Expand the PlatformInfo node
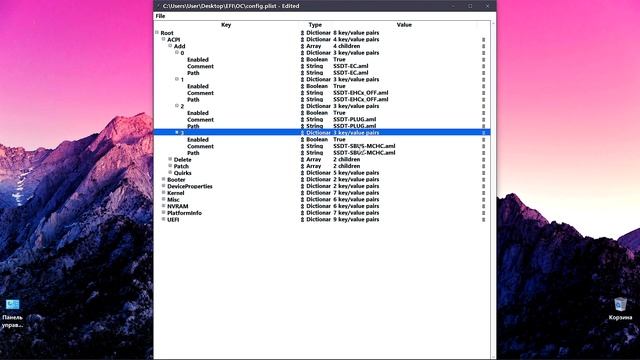 163,212
